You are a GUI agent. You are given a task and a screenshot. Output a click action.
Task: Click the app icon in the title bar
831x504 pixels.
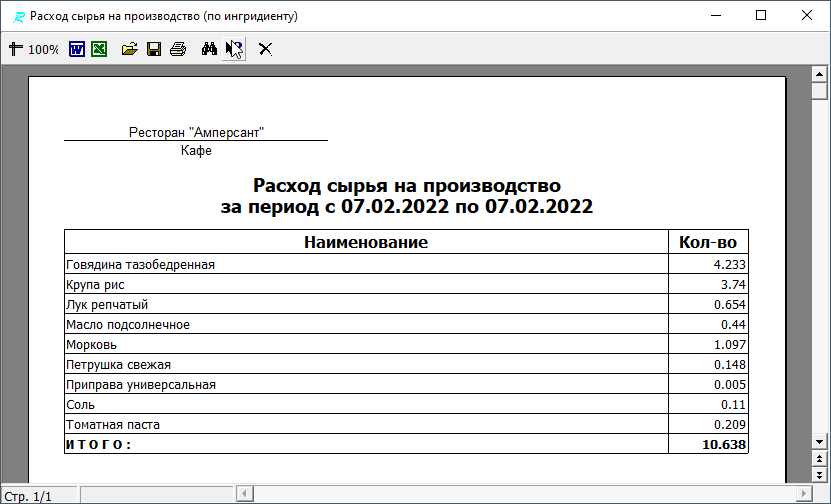pos(15,16)
